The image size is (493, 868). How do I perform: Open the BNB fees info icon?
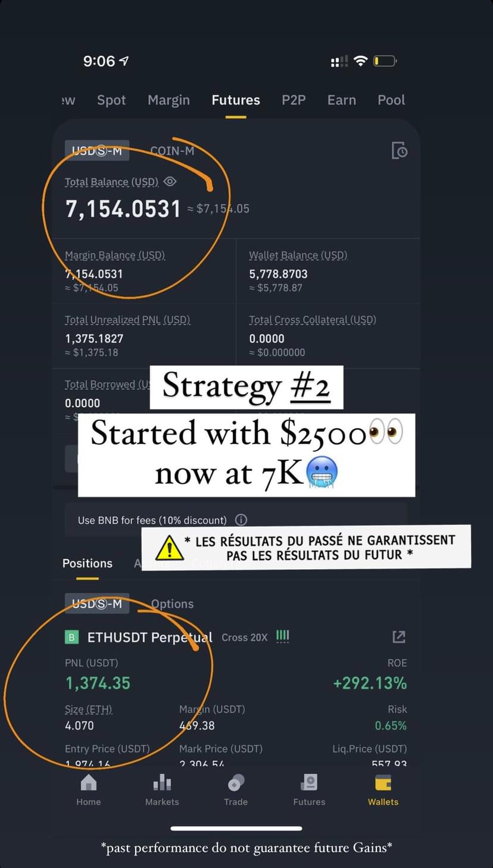[241, 520]
